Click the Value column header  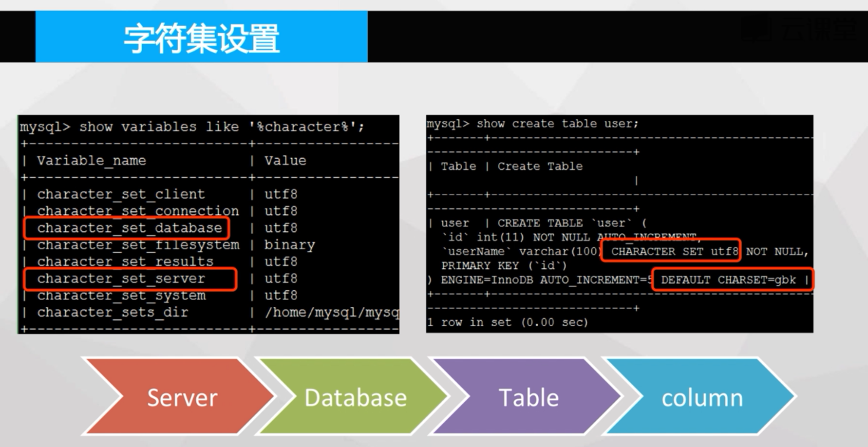285,161
